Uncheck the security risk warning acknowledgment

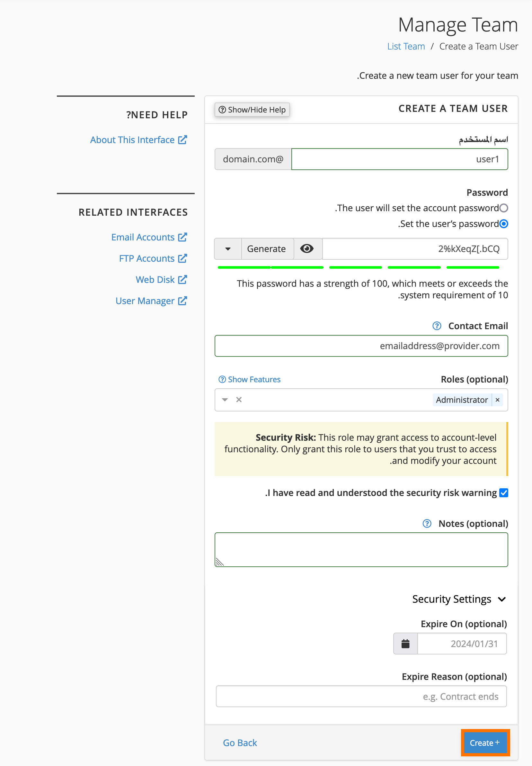(504, 492)
